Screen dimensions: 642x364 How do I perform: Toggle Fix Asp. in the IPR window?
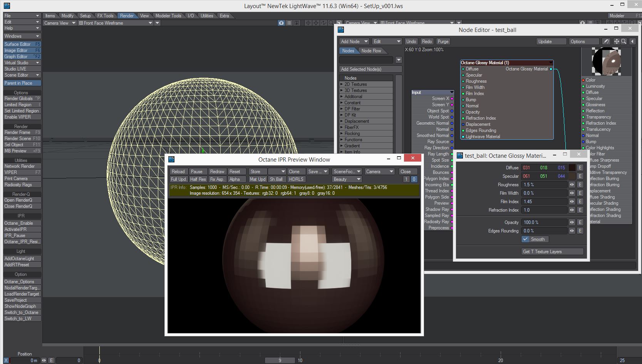[217, 179]
